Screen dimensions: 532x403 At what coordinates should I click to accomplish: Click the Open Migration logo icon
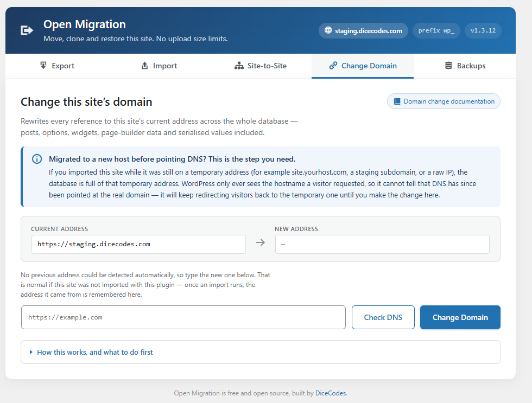pos(27,30)
